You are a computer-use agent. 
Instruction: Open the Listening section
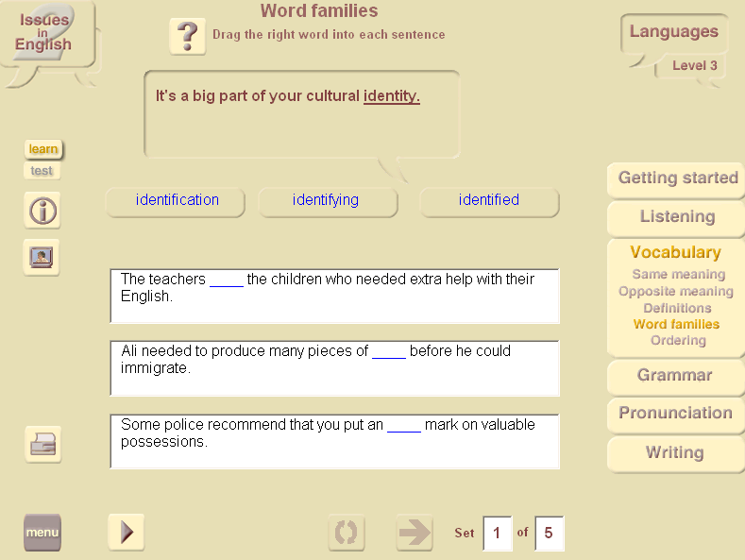tap(677, 217)
